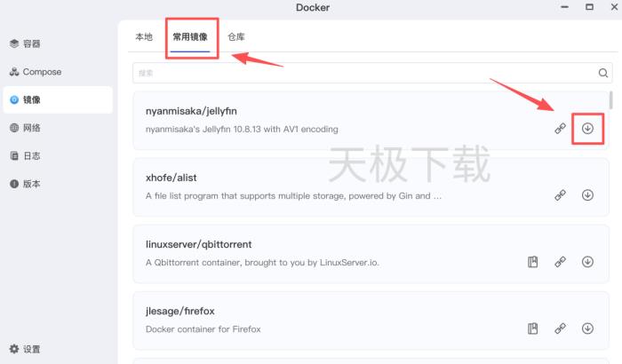
Task: Open documentation book icon for linuxserver/qbittorrent
Action: [x=533, y=262]
